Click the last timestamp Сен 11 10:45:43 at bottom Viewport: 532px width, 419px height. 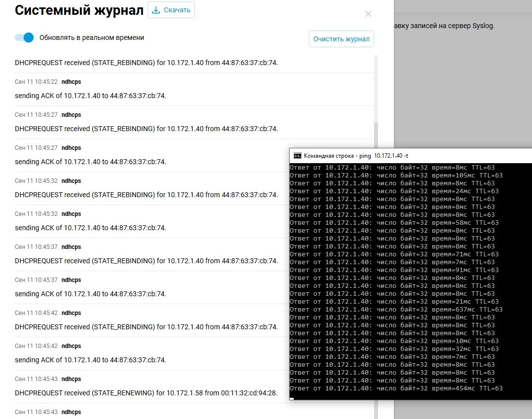(x=37, y=412)
